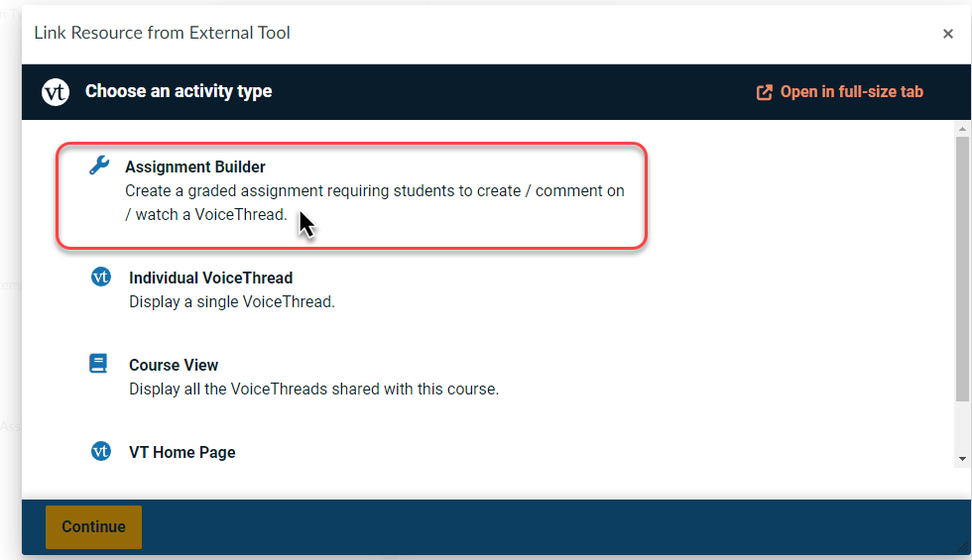
Task: Click 'Choose an activity type' heading
Action: click(179, 91)
